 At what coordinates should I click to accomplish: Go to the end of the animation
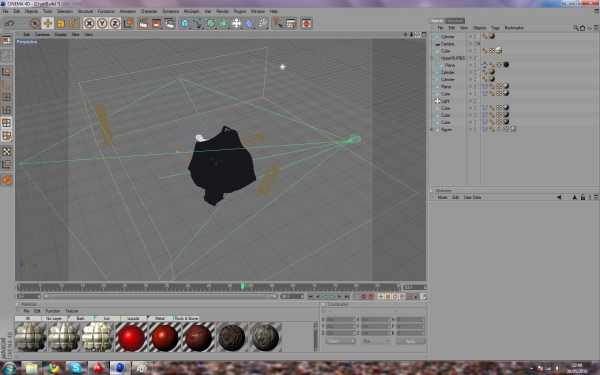click(347, 297)
